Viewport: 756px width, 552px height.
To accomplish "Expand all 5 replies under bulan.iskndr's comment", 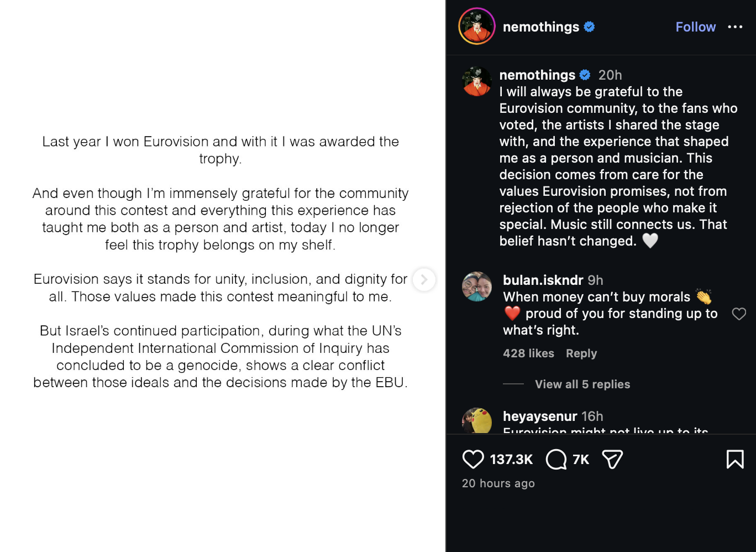I will (x=582, y=384).
